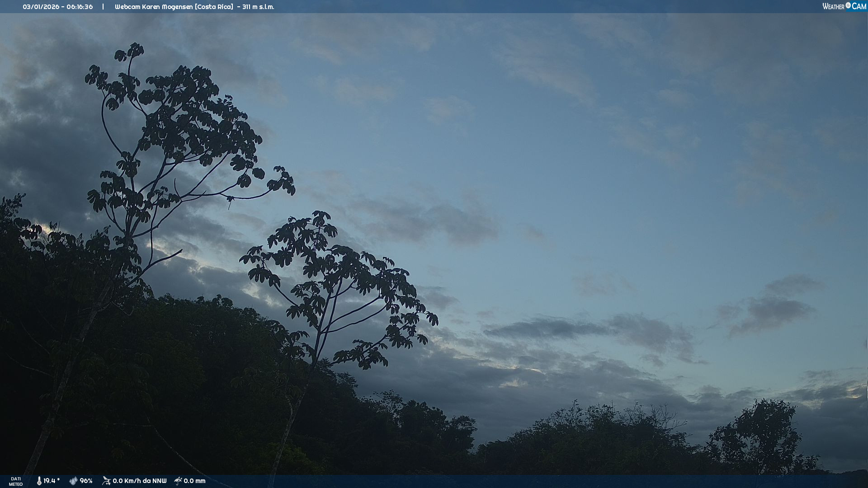Click the 19.4° temperature reading
This screenshot has width=868, height=488.
(x=52, y=481)
